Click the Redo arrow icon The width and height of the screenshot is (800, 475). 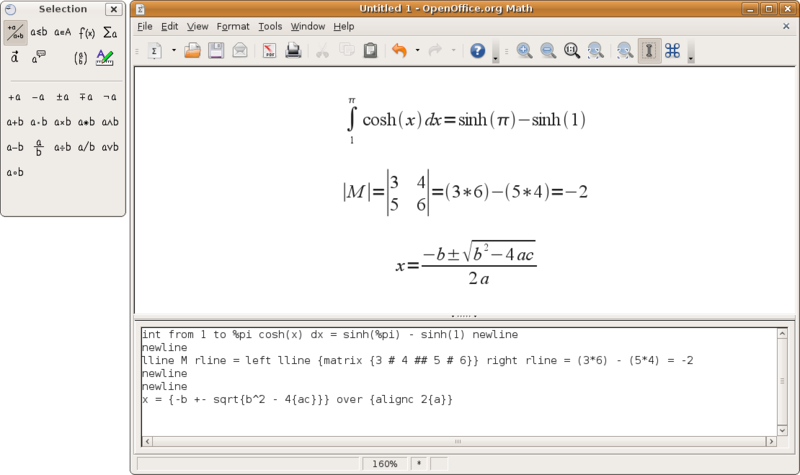click(435, 51)
